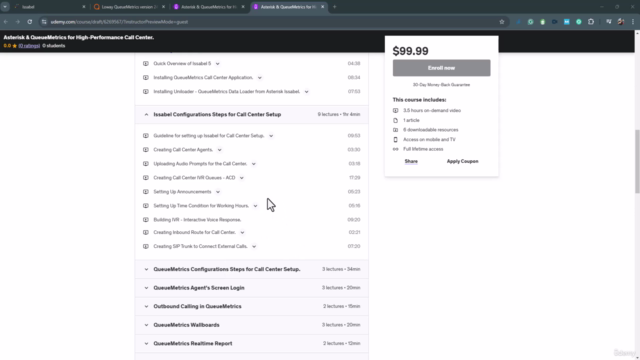
Task: Expand Uploading Audio Prompts description chevron
Action: click(253, 164)
